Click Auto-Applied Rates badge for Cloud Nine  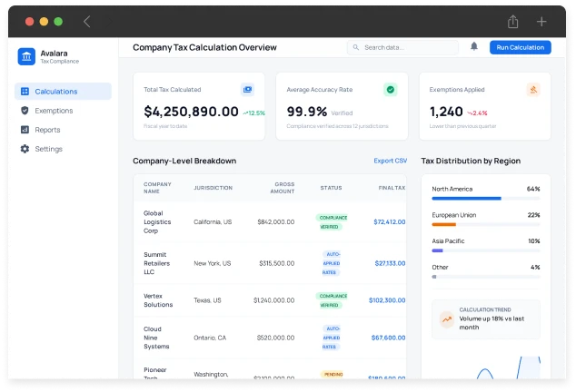332,338
